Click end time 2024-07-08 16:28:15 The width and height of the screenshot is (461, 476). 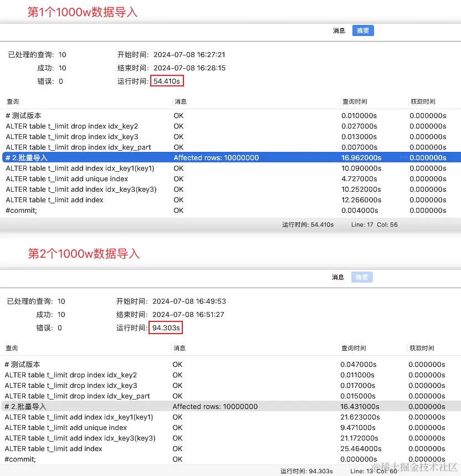pyautogui.click(x=189, y=68)
